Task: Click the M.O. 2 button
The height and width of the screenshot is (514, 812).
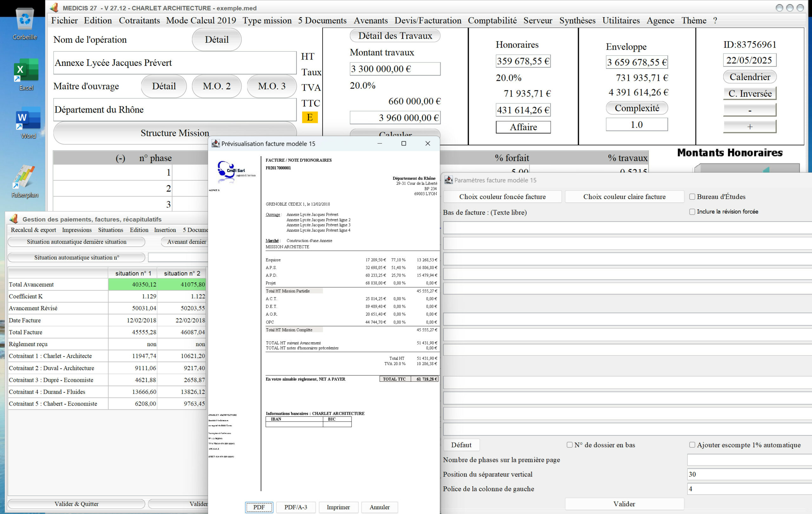Action: pyautogui.click(x=217, y=86)
